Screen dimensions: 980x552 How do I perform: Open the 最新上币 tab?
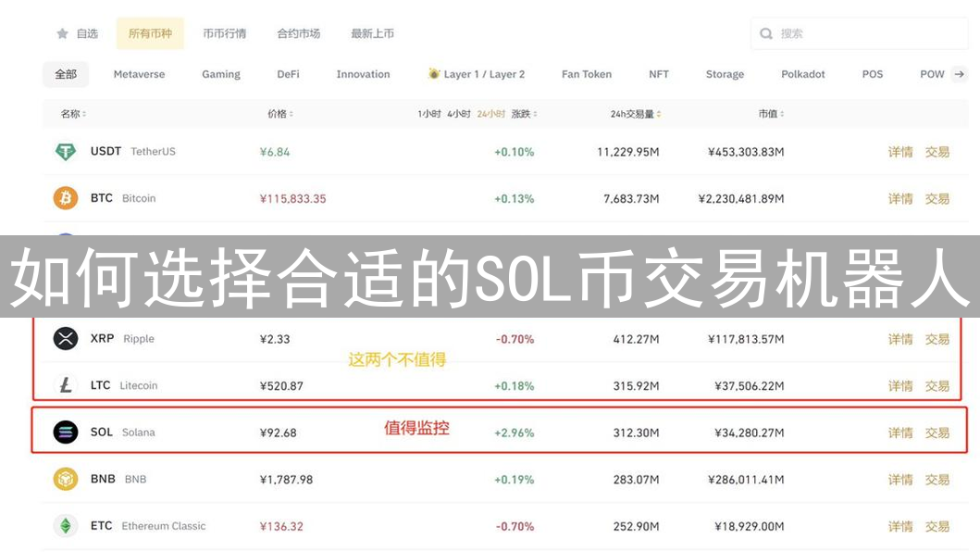pyautogui.click(x=373, y=33)
